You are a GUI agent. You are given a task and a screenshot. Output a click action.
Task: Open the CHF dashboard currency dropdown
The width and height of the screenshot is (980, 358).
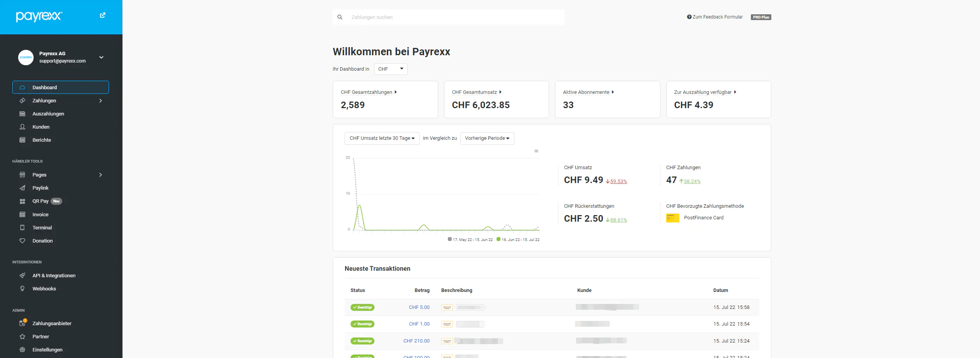[x=390, y=69]
